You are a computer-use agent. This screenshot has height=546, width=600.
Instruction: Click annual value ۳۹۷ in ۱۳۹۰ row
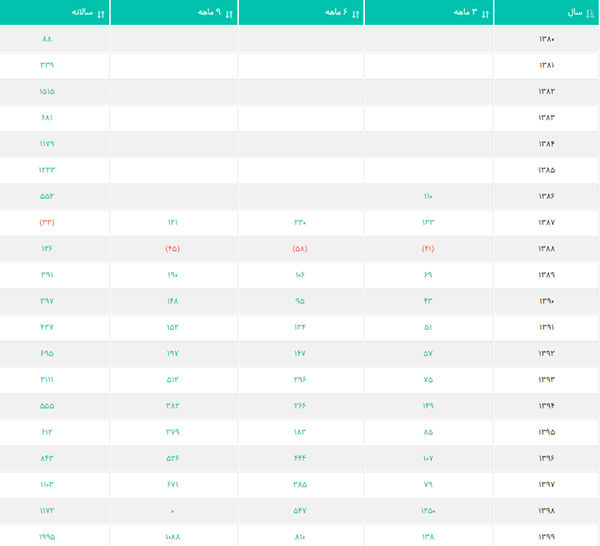point(47,301)
